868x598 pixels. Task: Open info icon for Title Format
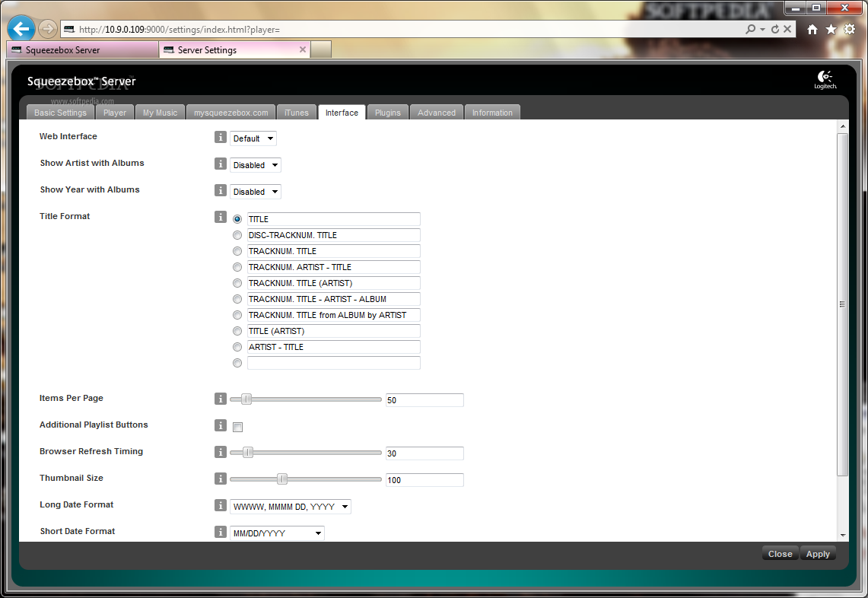coord(221,217)
